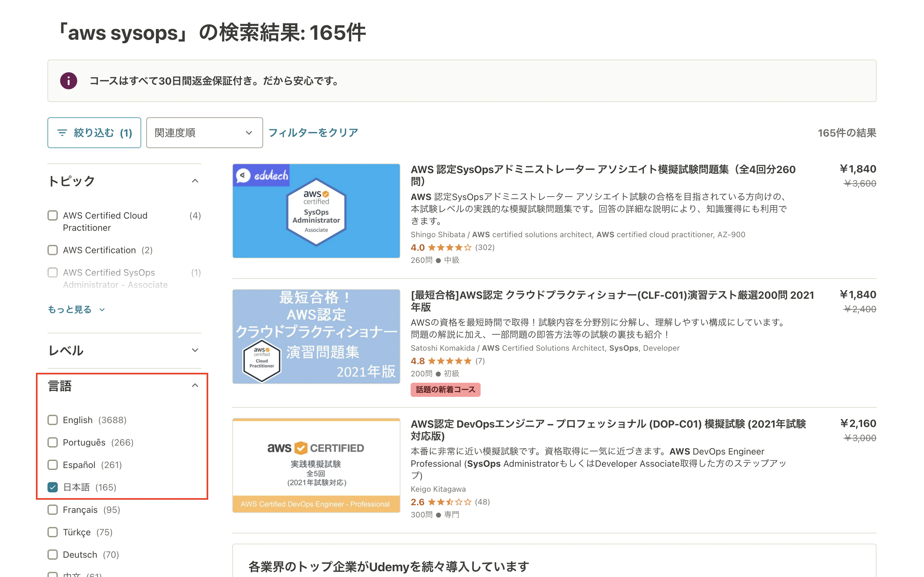Click the AWS SysOps Administrator hexagon badge
Screen dimensions: 924x577
(316, 212)
